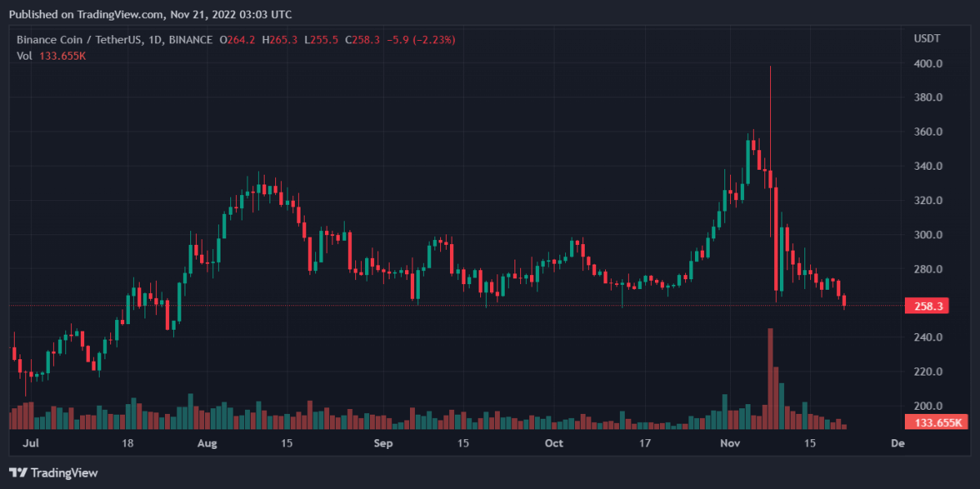Select the Aug label on time axis
This screenshot has width=980, height=489.
tap(207, 443)
